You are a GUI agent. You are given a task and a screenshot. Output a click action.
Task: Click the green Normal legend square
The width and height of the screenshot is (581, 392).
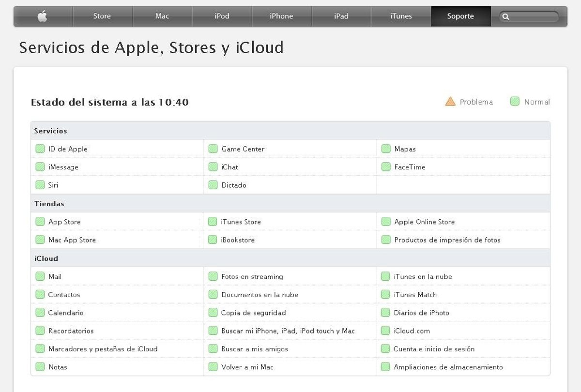pos(515,102)
